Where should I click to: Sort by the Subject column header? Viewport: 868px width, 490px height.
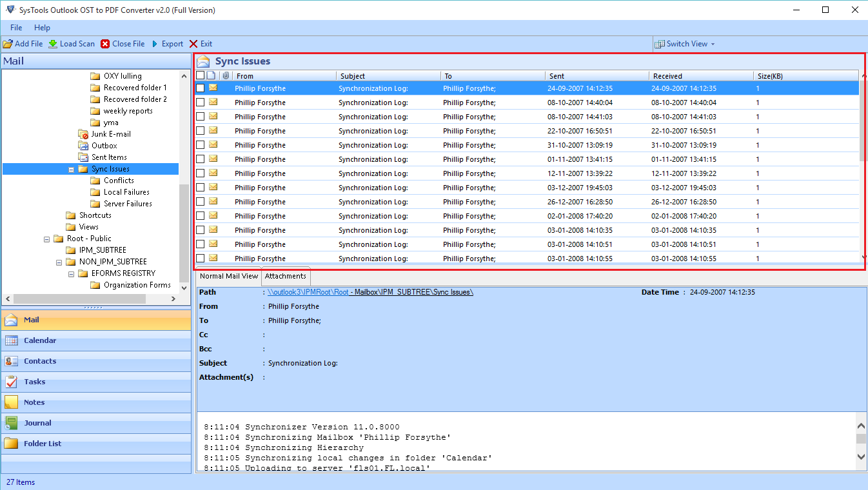389,76
